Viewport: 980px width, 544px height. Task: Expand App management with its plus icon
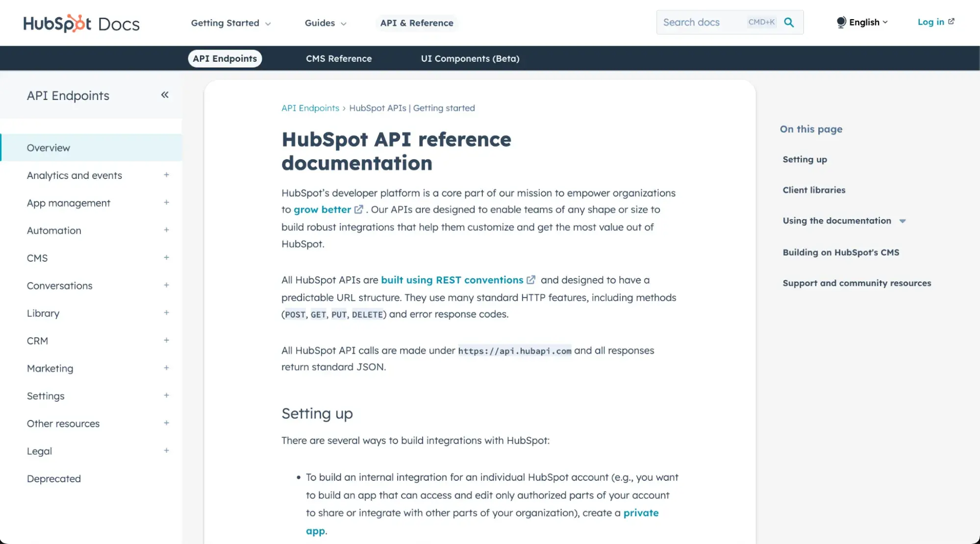click(x=167, y=202)
